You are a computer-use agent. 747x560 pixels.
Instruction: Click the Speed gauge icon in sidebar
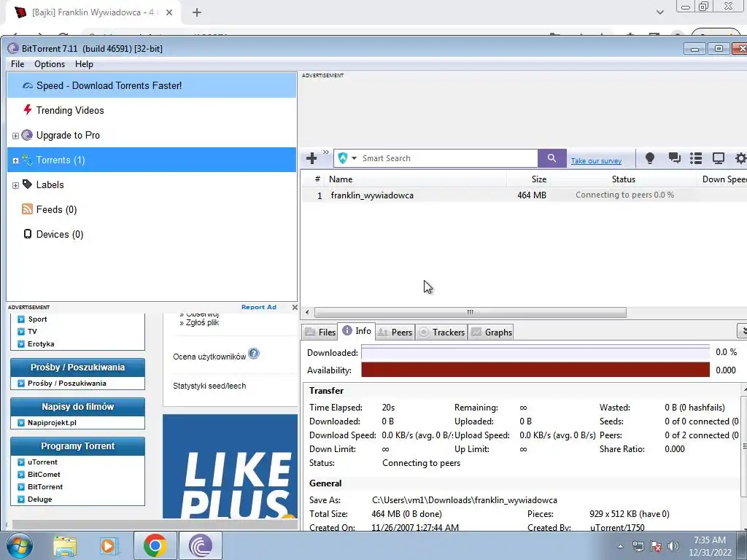28,86
